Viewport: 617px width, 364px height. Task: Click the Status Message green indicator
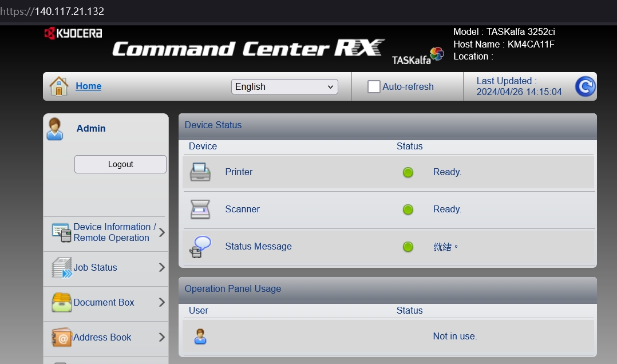(x=408, y=247)
